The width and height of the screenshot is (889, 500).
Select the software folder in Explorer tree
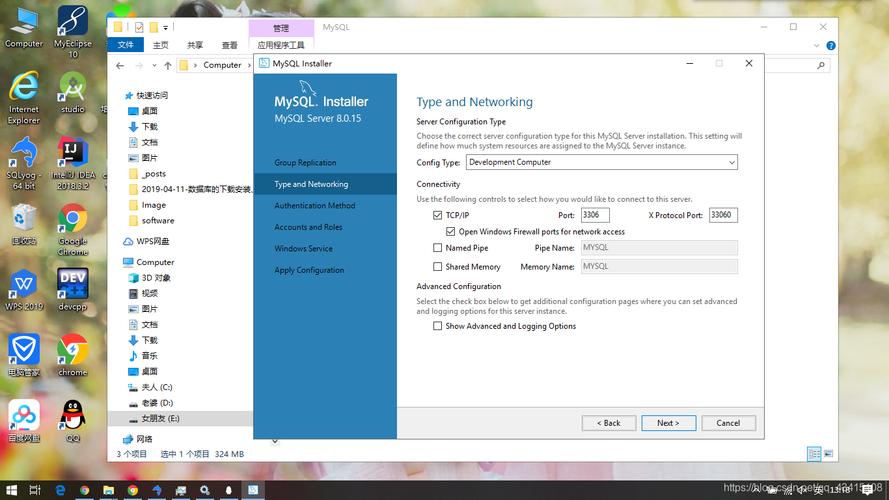152,221
